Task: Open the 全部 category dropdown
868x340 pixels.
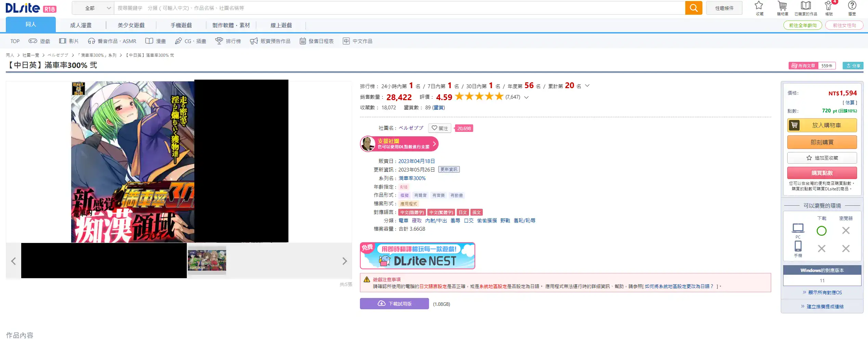Action: tap(93, 8)
